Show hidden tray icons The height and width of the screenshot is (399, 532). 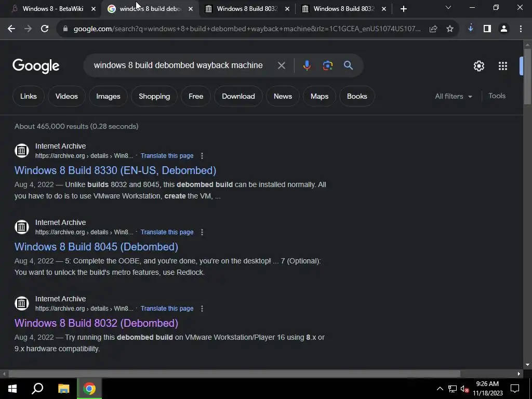440,389
